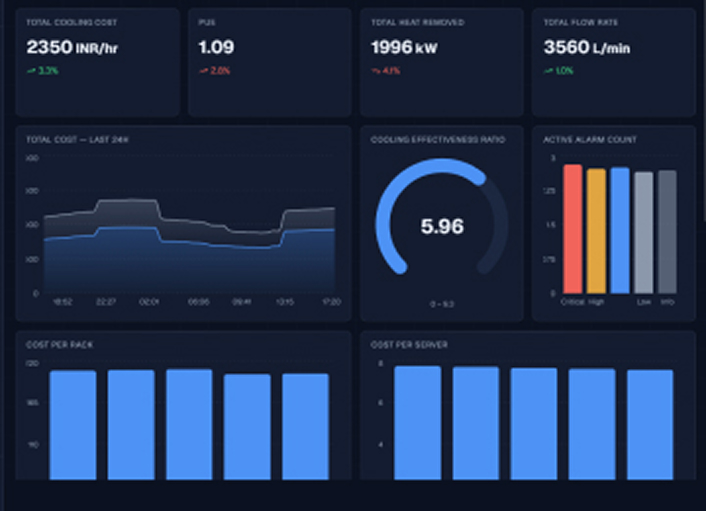
Task: Click the '17:20' time axis label
Action: 331,302
